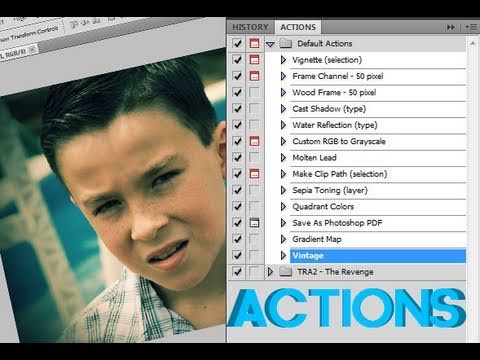Screen dimensions: 480x360
Task: Toggle dialog icon for Save As Photoshop PDF
Action: (x=254, y=223)
